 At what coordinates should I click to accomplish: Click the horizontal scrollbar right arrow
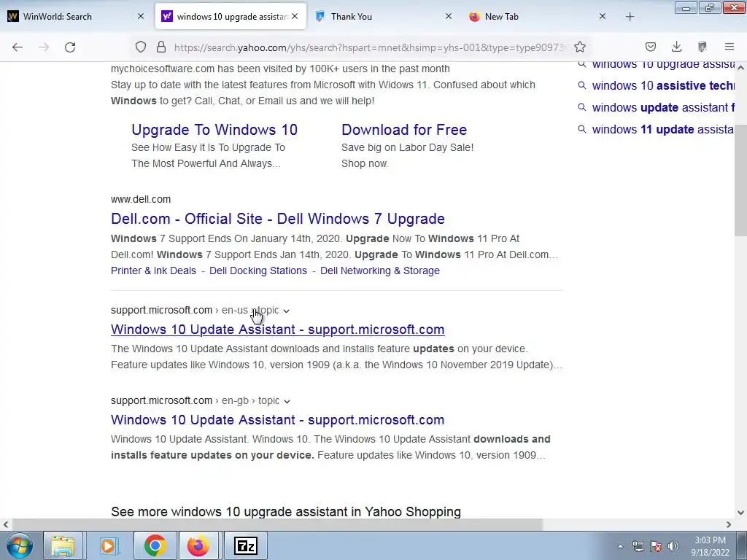tap(729, 524)
